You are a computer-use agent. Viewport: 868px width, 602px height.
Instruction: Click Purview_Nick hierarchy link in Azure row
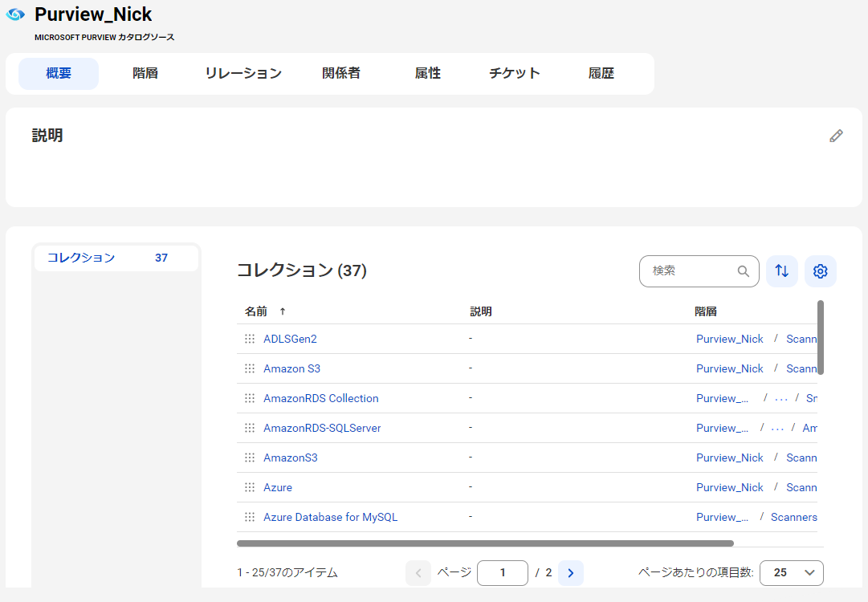tap(730, 487)
